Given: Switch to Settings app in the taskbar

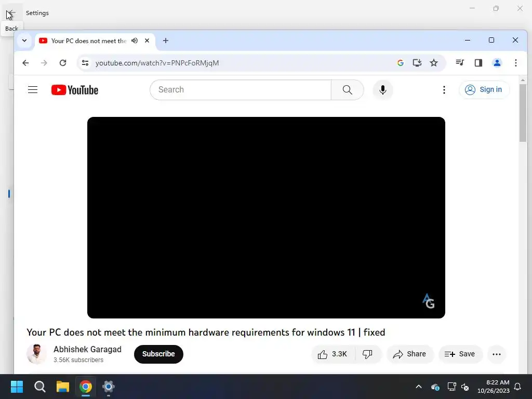Looking at the screenshot, I should (108, 387).
